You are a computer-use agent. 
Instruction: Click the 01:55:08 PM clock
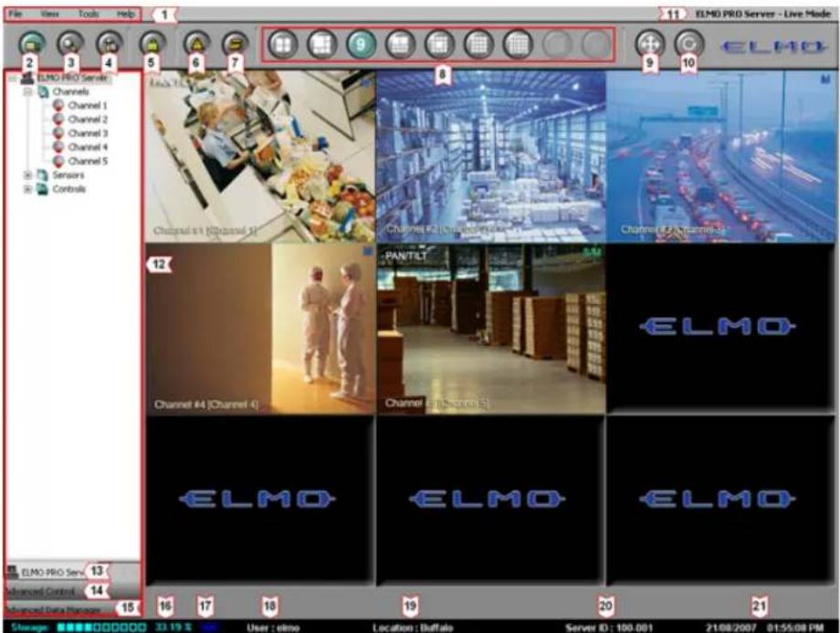coord(795,628)
